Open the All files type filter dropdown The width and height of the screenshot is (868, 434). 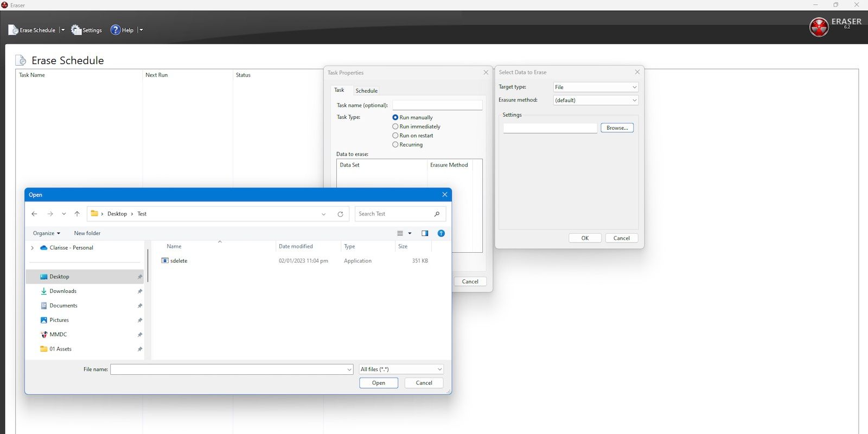click(x=401, y=369)
